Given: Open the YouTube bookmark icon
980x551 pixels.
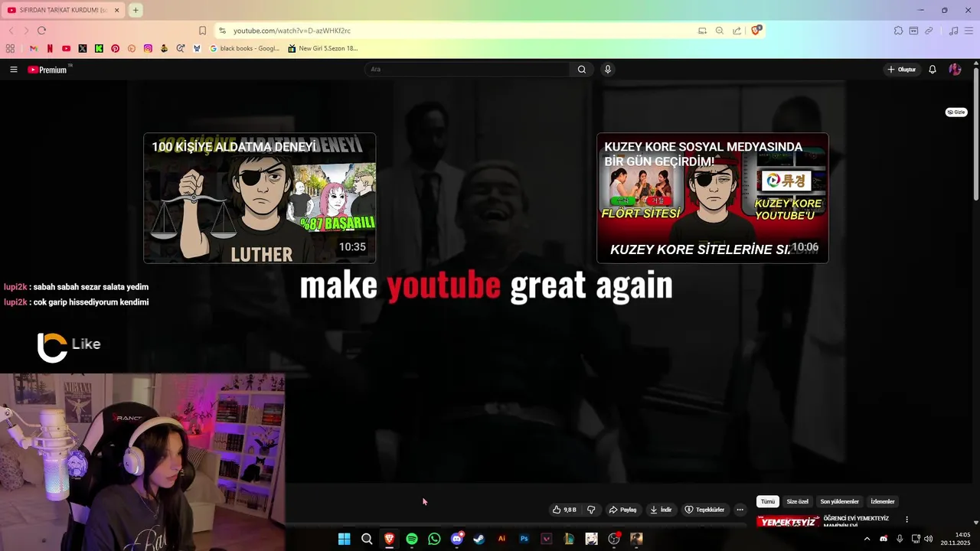Looking at the screenshot, I should [x=66, y=48].
